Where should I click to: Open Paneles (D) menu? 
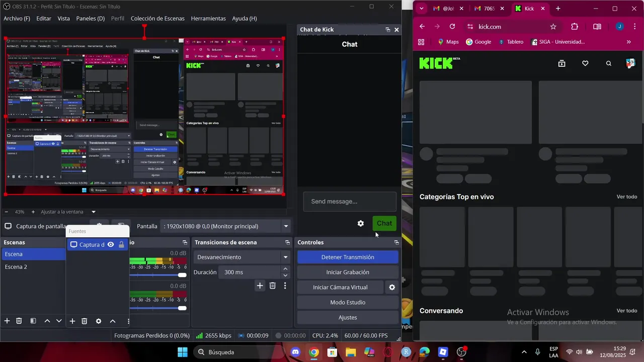coord(91,19)
